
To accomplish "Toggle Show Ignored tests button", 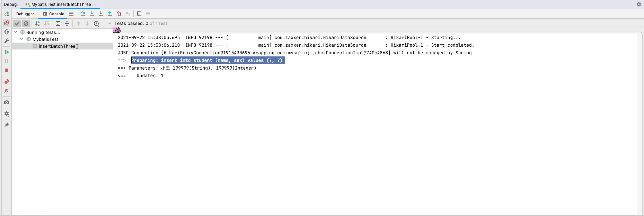I will click(x=26, y=24).
